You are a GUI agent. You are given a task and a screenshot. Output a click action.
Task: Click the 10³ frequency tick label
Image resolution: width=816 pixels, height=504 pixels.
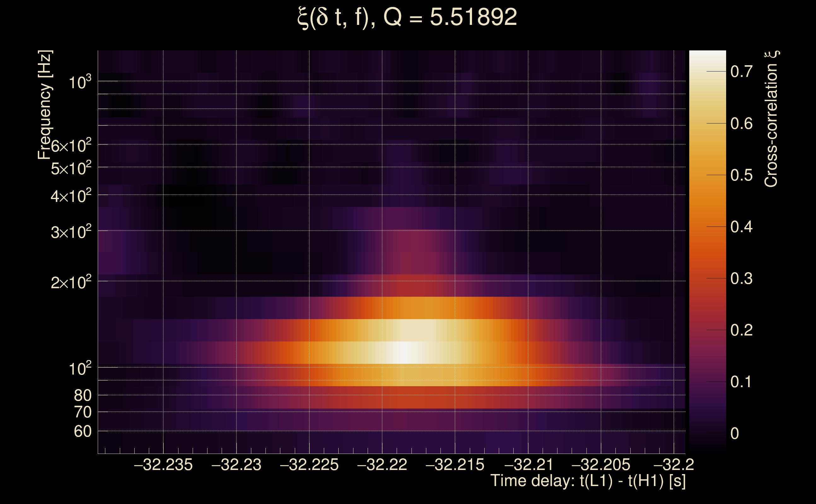click(x=79, y=82)
